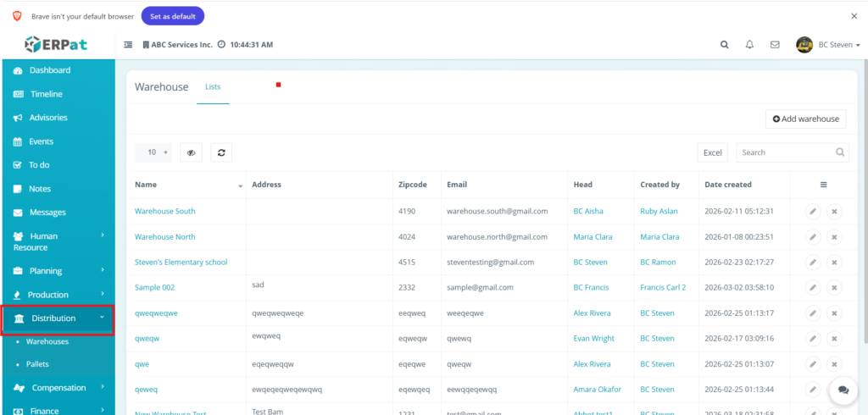Open the BC Steven user dropdown
Image resolution: width=868 pixels, height=415 pixels.
coord(829,45)
